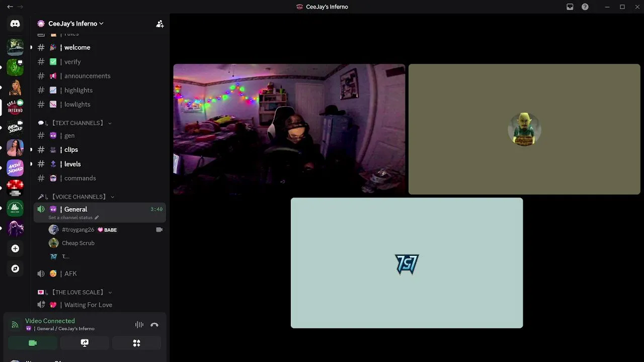Focus the TS logo participant tile
Image resolution: width=644 pixels, height=362 pixels.
coord(407,263)
